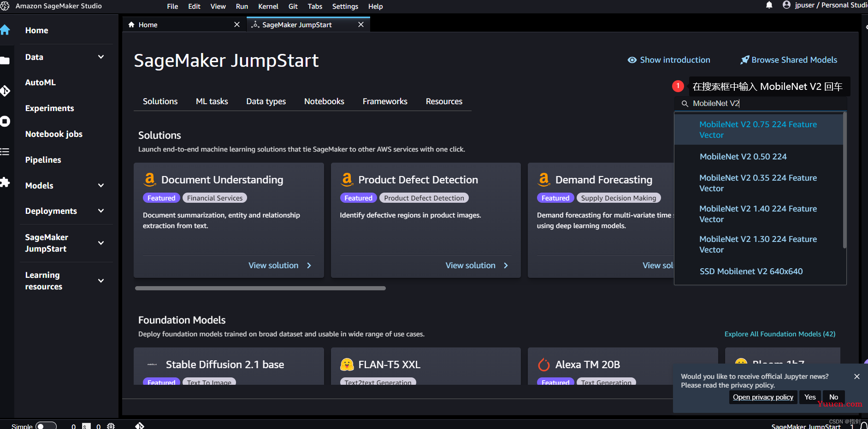Click Open privacy policy button
The width and height of the screenshot is (868, 429).
[x=763, y=397]
